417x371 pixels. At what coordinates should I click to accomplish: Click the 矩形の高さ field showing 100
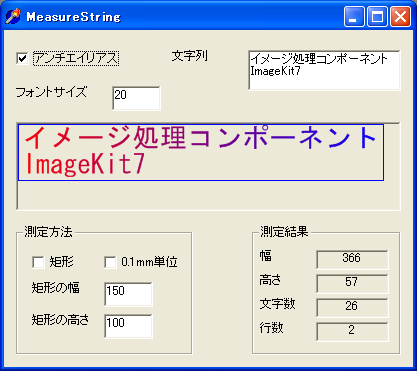pos(128,326)
